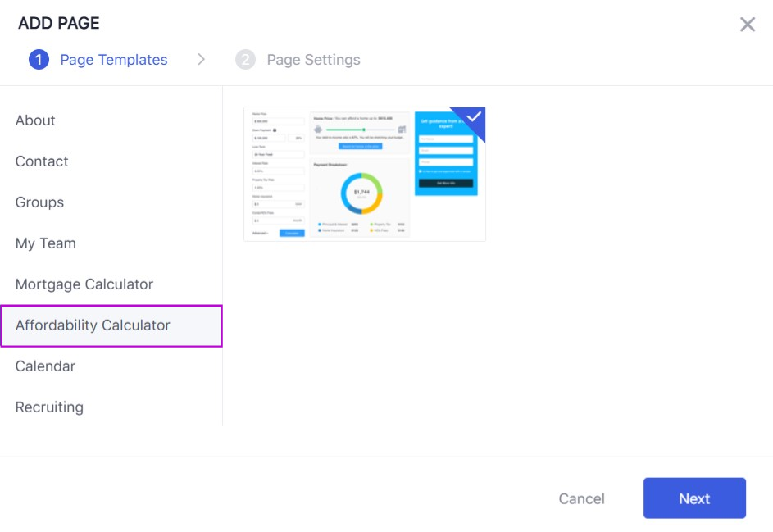
Task: Pick the Mortgage Calculator category
Action: click(x=84, y=284)
